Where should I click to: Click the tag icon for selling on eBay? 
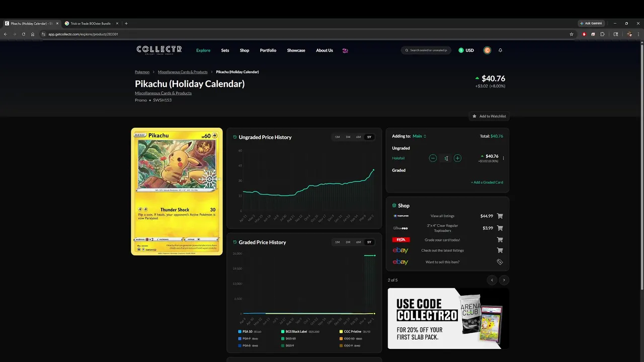500,262
